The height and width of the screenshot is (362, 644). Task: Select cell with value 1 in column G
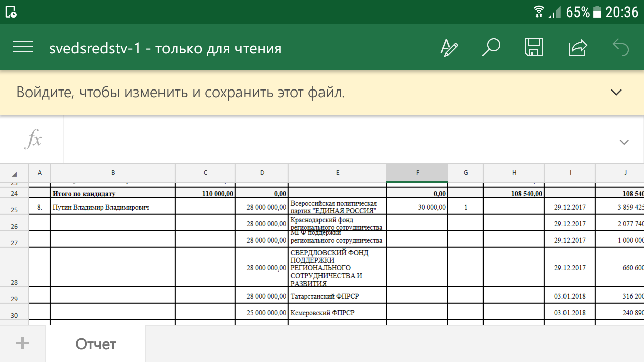coord(466,206)
